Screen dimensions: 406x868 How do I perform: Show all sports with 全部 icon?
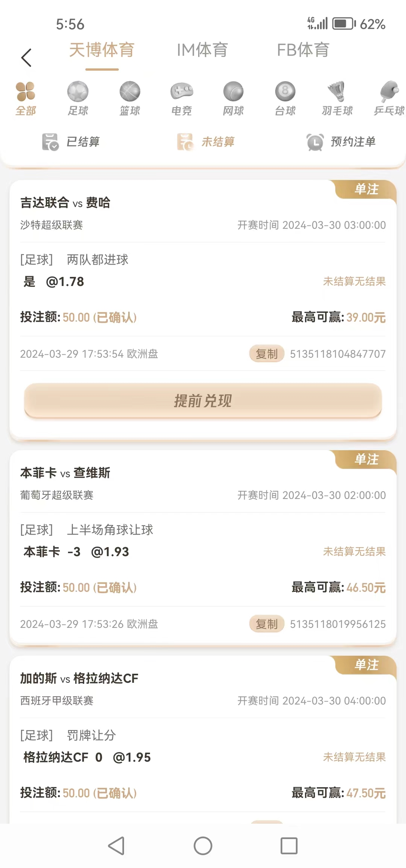pyautogui.click(x=26, y=92)
